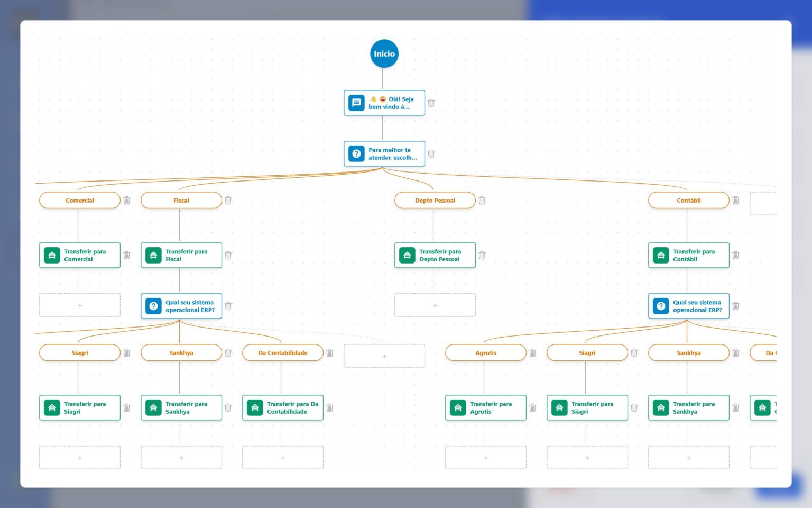Viewport: 812px width, 508px height.
Task: Add a step below 'Transferir para Depto Pessoal'
Action: click(x=435, y=305)
